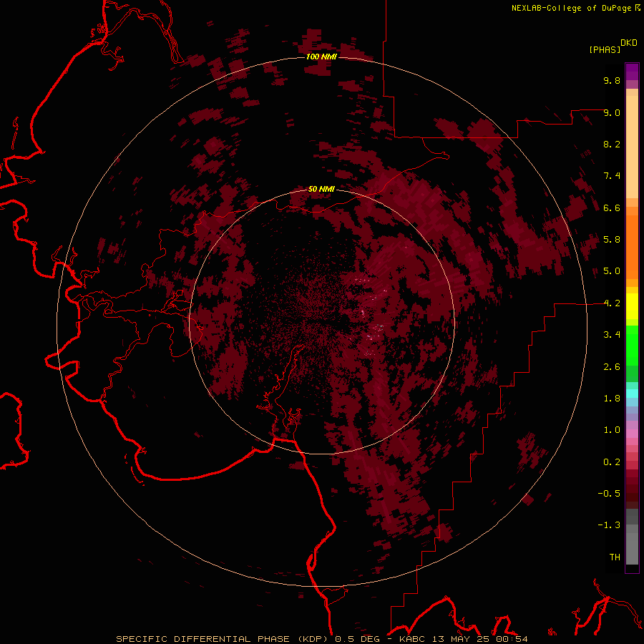Click the NEXLAB-College of DuPage credit text
The height and width of the screenshot is (644, 644).
click(x=571, y=8)
